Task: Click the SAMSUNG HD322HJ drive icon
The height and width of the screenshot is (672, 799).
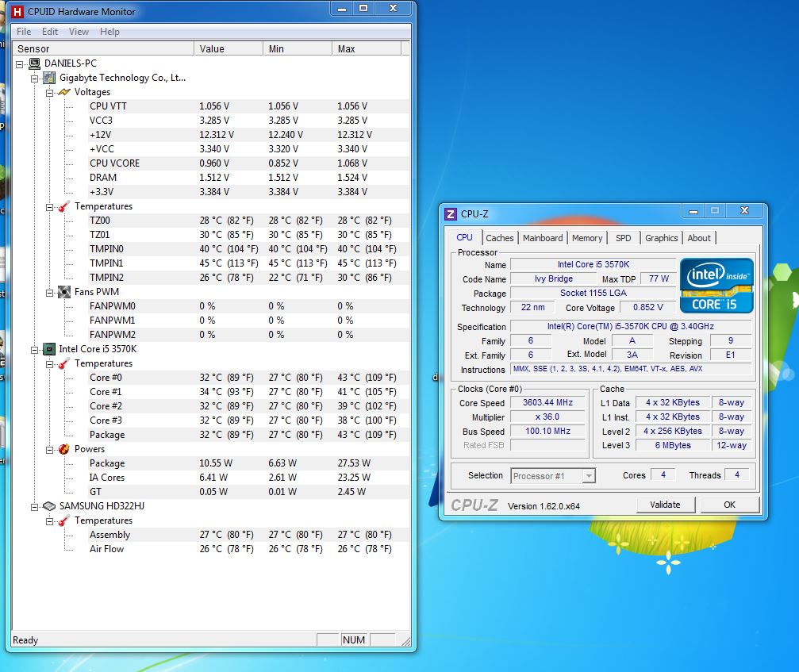Action: pyautogui.click(x=49, y=506)
